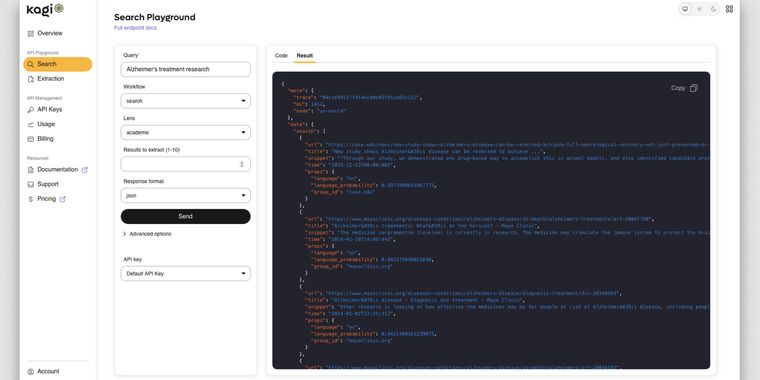Select the Result tab
This screenshot has width=760, height=380.
click(304, 56)
